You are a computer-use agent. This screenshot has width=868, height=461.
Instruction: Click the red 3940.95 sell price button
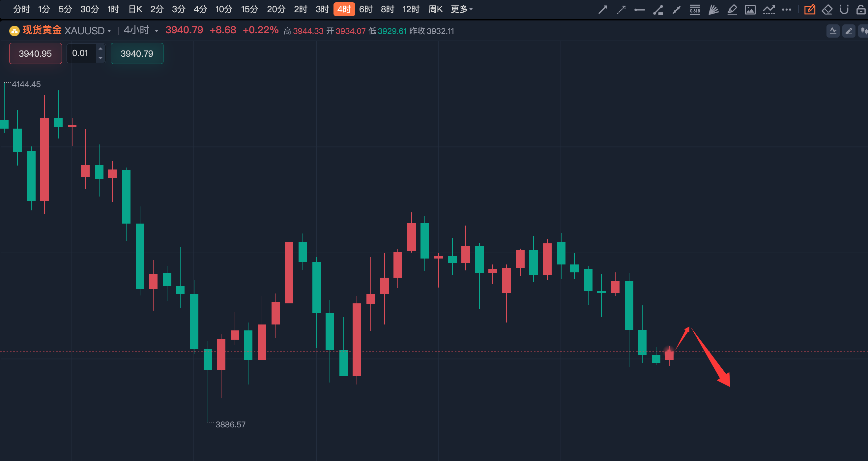point(35,54)
